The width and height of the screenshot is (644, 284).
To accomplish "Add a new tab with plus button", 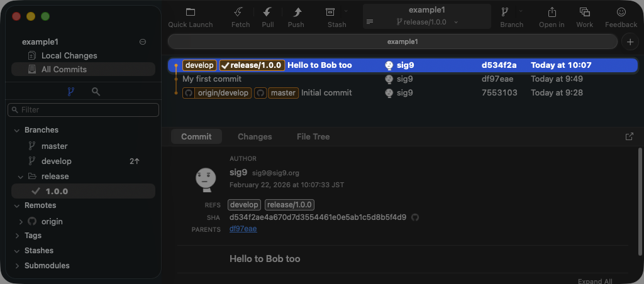I will 630,41.
